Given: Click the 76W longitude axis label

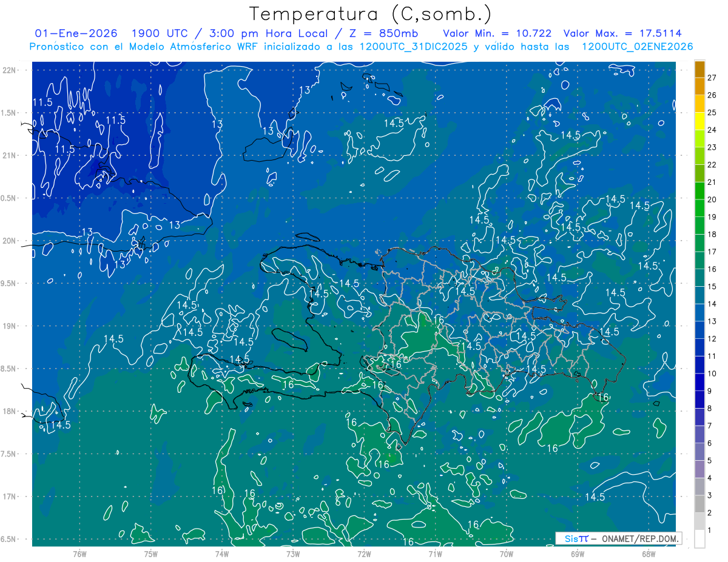Looking at the screenshot, I should (x=79, y=554).
